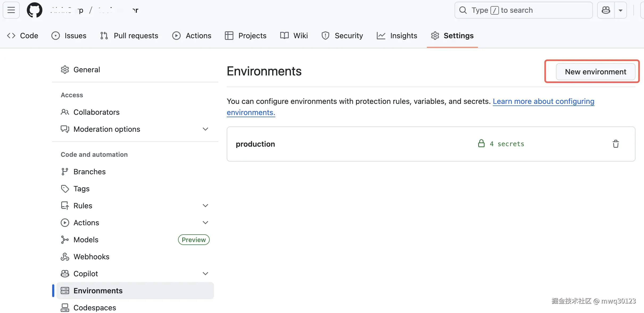Screen dimensions: 644x313
Task: View the Insights tab
Action: click(397, 36)
